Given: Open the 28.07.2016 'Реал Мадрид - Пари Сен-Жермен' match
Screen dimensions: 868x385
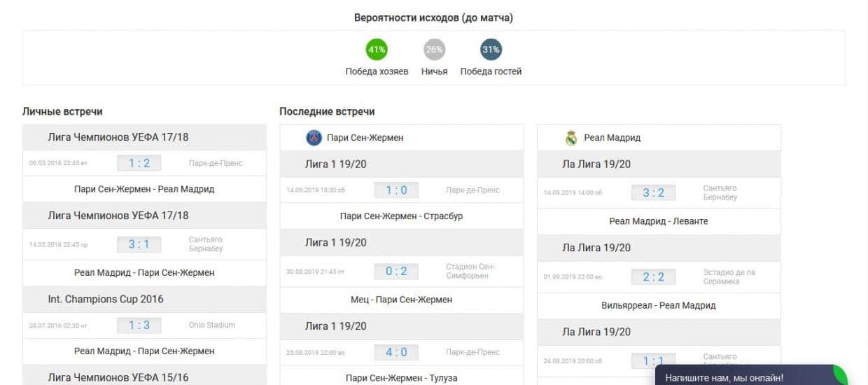Looking at the screenshot, I should pos(144,351).
